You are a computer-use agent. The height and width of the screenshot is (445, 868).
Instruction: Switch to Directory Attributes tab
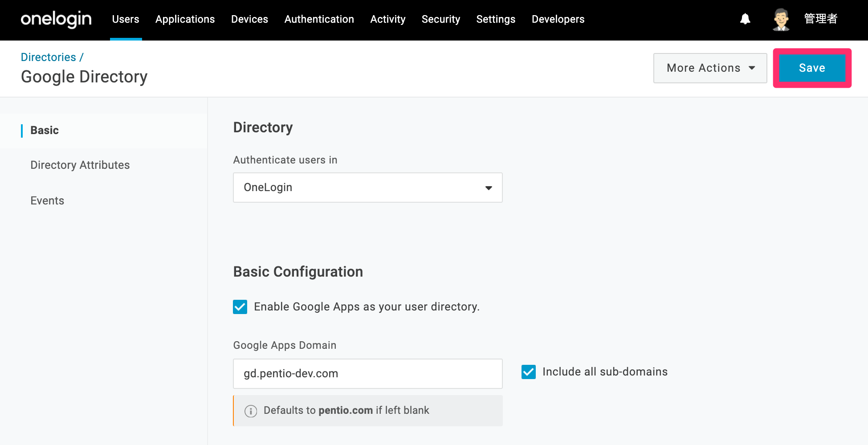pos(80,165)
